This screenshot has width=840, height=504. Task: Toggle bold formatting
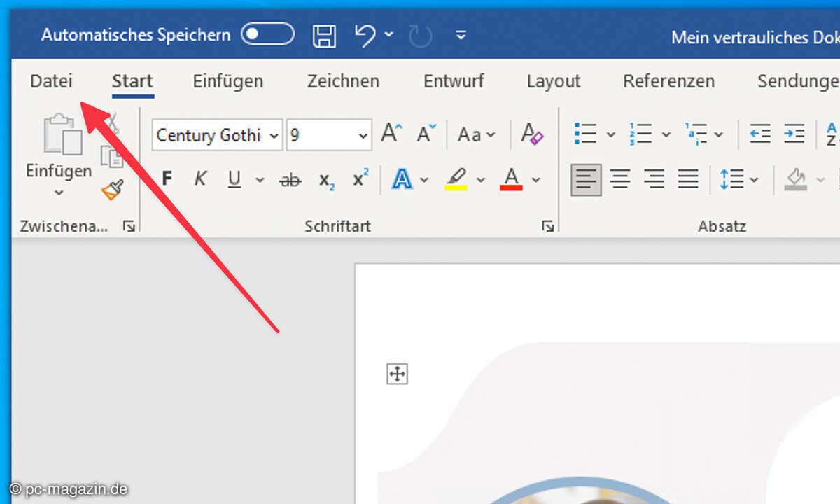coord(167,179)
